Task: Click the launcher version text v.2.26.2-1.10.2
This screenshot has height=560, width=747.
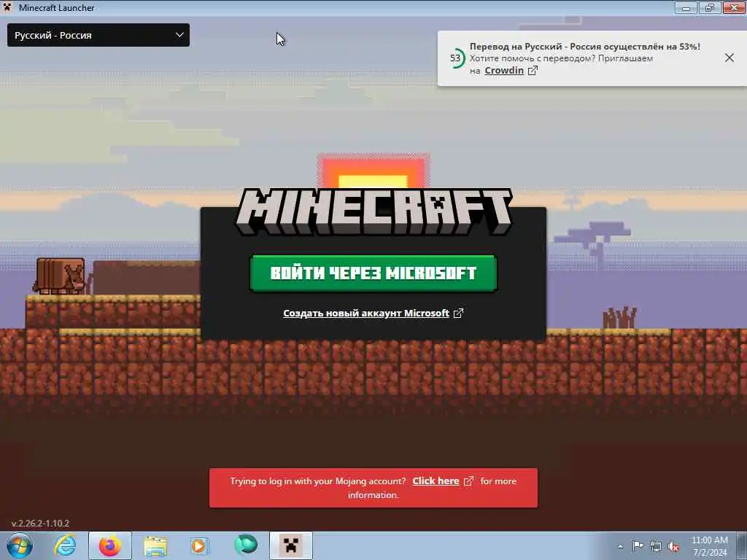Action: 41,524
